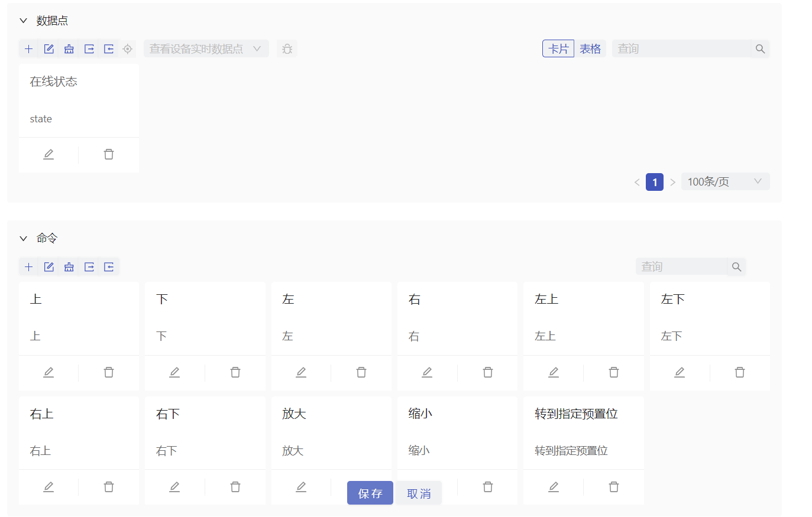Click the 转到指定预置位 card title
The image size is (812, 517).
(576, 414)
